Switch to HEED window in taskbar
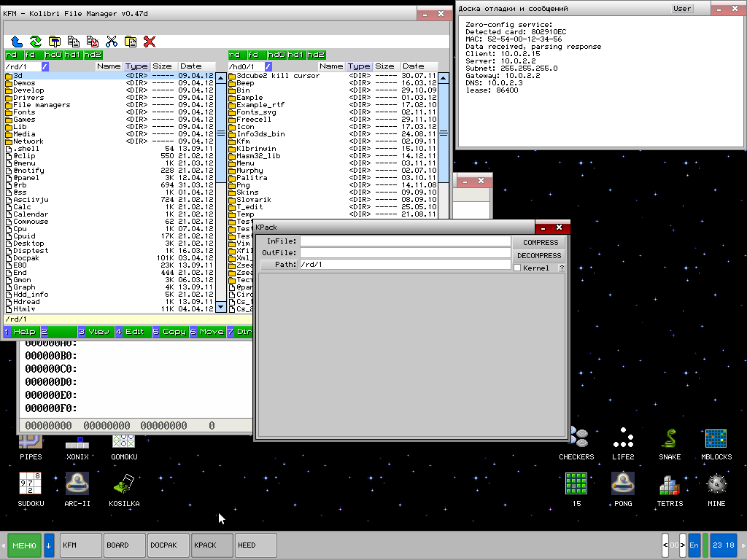Screen dimensions: 747x560 click(x=255, y=545)
